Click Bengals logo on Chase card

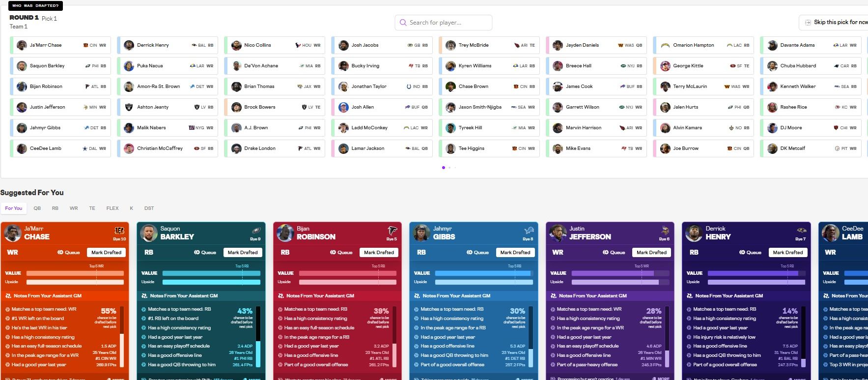point(119,230)
